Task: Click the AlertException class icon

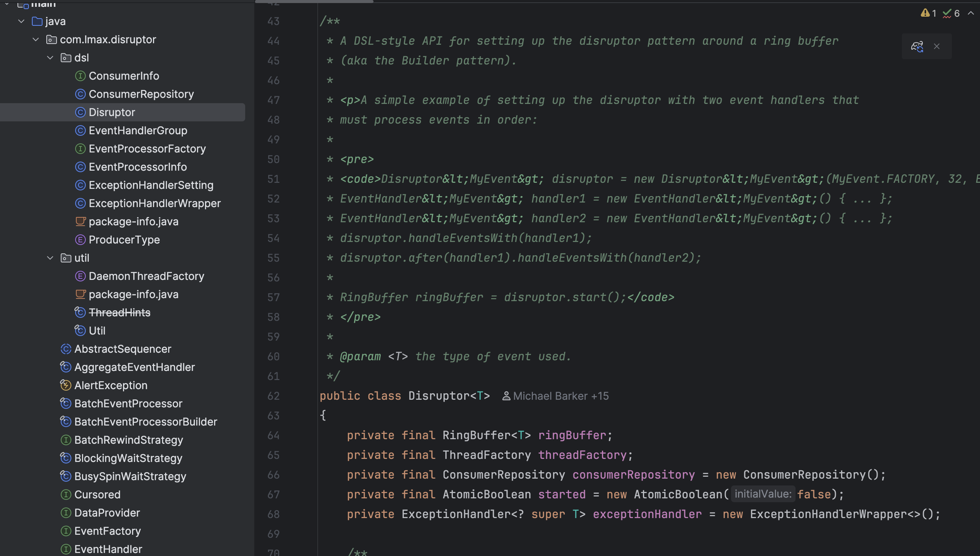Action: pyautogui.click(x=66, y=385)
